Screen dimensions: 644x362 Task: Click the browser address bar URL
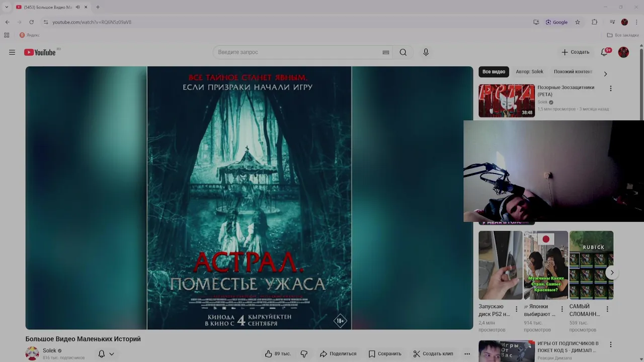[92, 22]
